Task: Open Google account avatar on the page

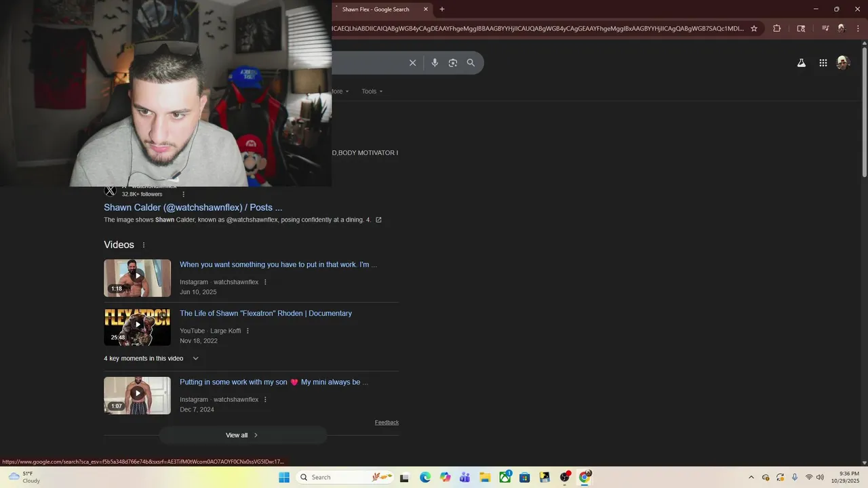Action: click(843, 63)
